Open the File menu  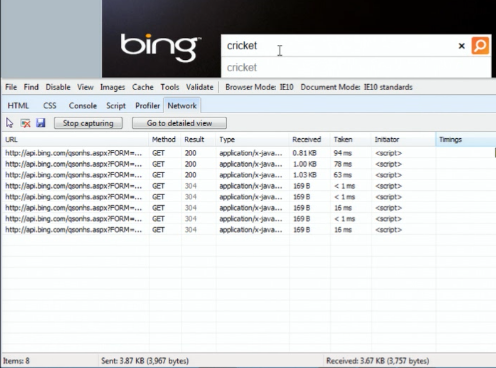(11, 87)
